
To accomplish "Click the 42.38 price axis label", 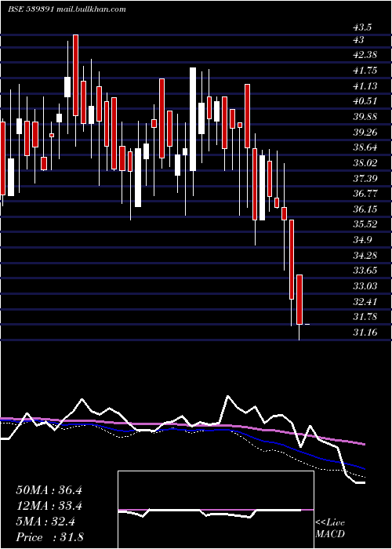I will (x=365, y=55).
